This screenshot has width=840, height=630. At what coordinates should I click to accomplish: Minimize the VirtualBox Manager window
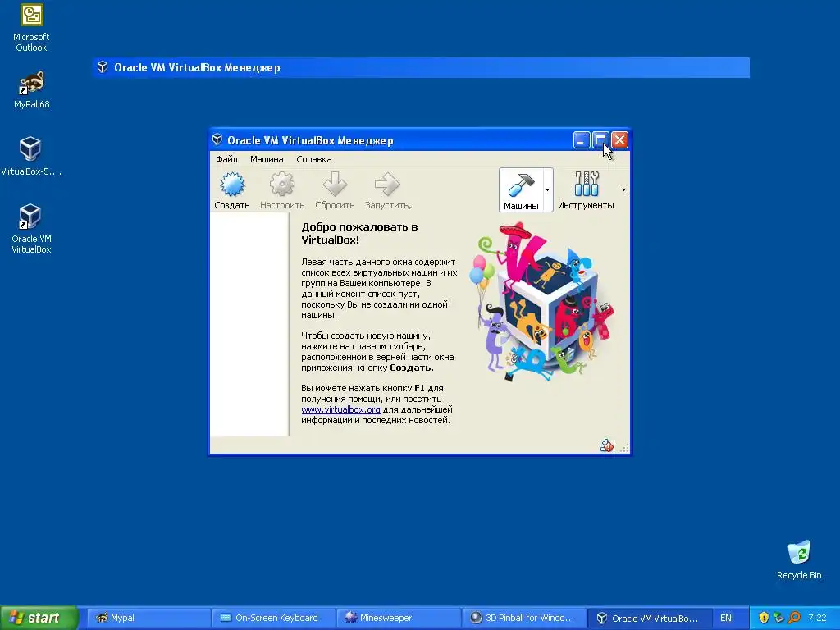point(582,139)
